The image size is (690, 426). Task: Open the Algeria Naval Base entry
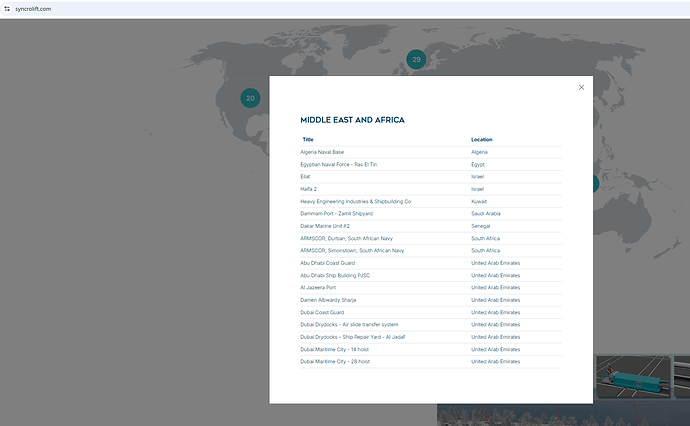pos(322,152)
